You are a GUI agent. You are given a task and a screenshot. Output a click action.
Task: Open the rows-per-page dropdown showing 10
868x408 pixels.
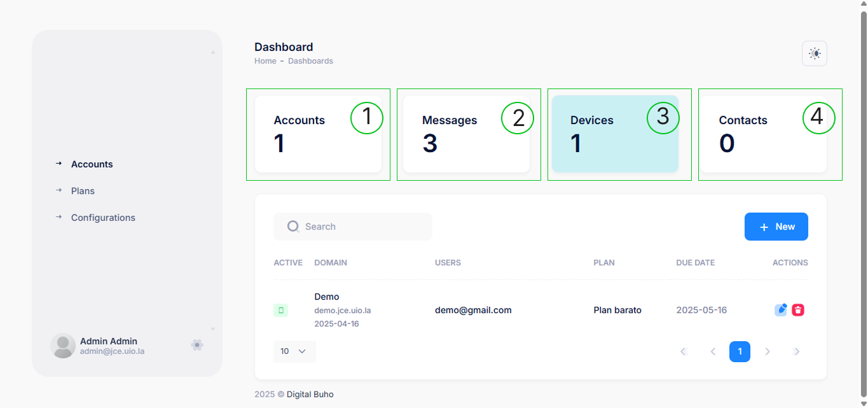coord(294,351)
